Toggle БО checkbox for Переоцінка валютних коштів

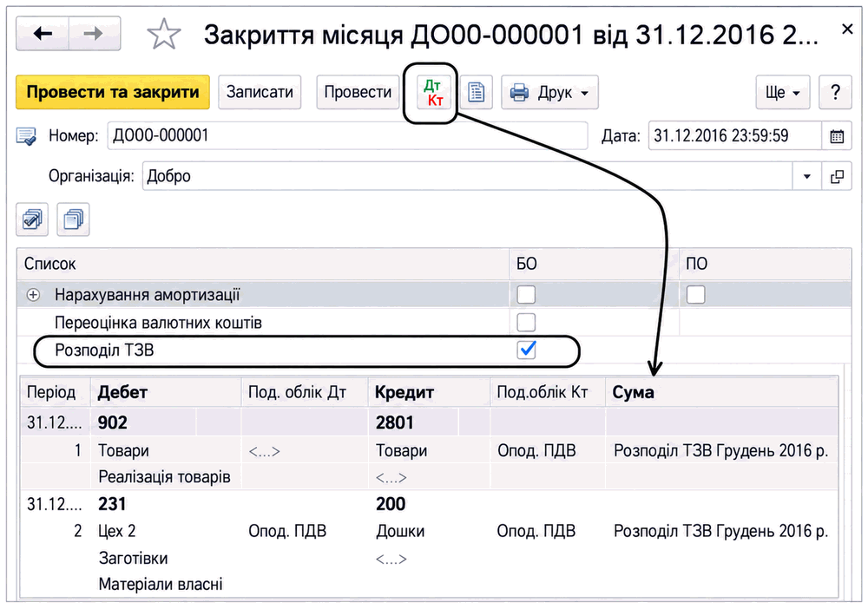[526, 322]
